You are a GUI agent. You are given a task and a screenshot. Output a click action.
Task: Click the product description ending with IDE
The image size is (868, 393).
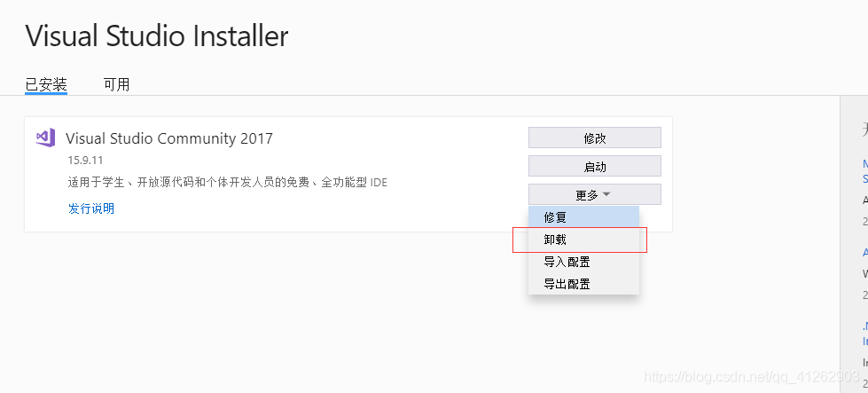click(x=228, y=182)
